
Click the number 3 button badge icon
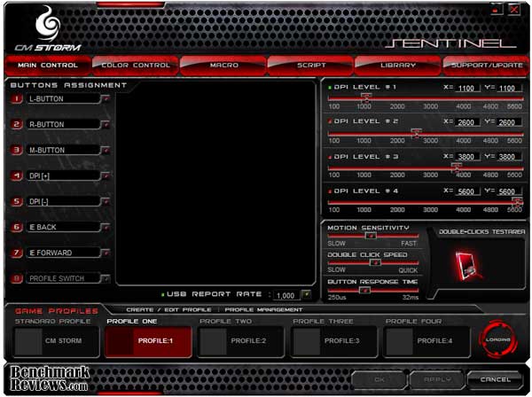tap(16, 150)
